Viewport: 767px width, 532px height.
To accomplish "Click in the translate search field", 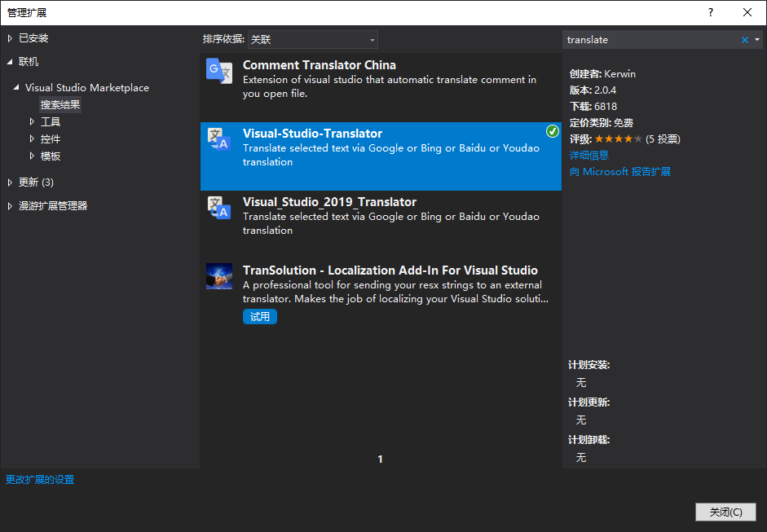I will point(650,40).
